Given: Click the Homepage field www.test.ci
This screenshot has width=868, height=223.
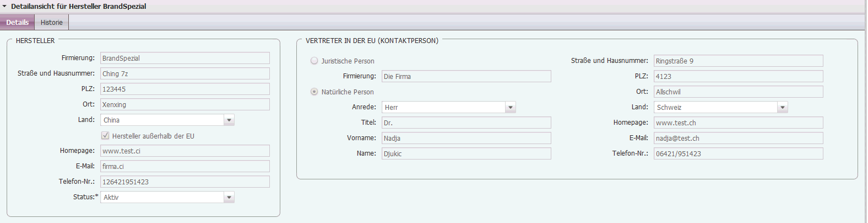Looking at the screenshot, I should (x=185, y=151).
